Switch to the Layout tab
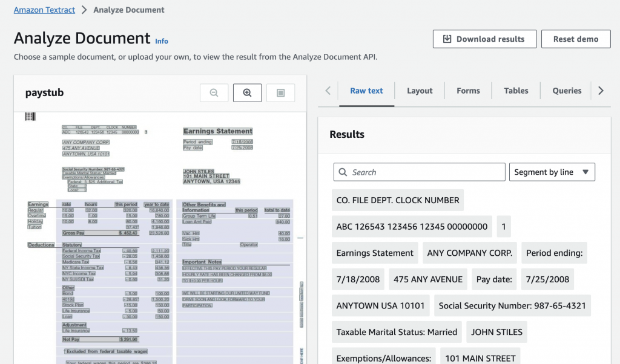This screenshot has width=620, height=364. point(420,91)
